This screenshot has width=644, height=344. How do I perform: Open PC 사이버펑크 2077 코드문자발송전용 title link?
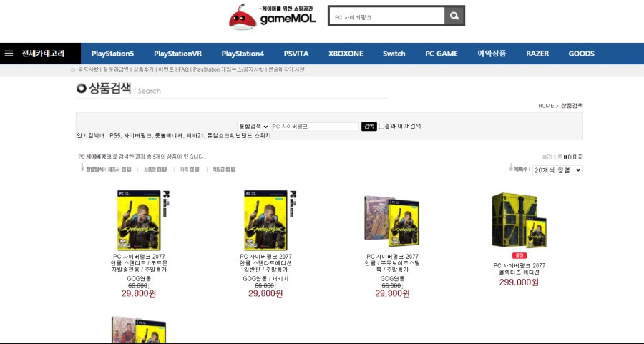coord(139,263)
